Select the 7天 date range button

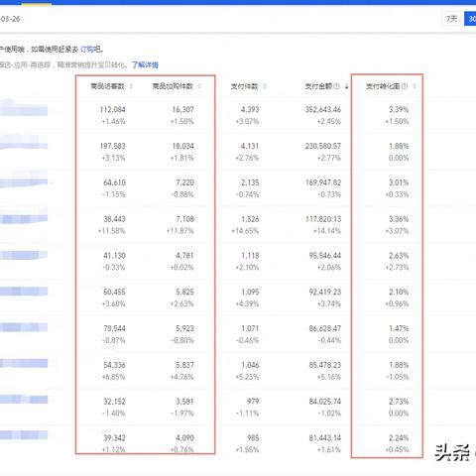click(451, 19)
